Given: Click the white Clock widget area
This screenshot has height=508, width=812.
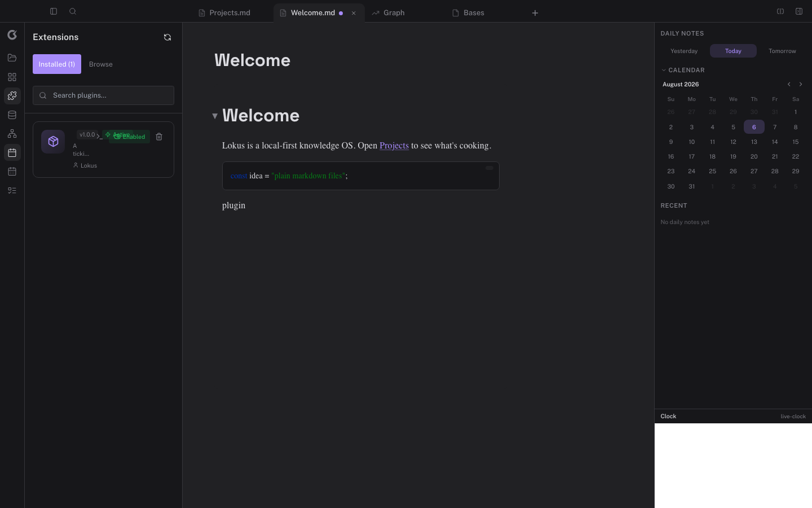Looking at the screenshot, I should point(733,466).
